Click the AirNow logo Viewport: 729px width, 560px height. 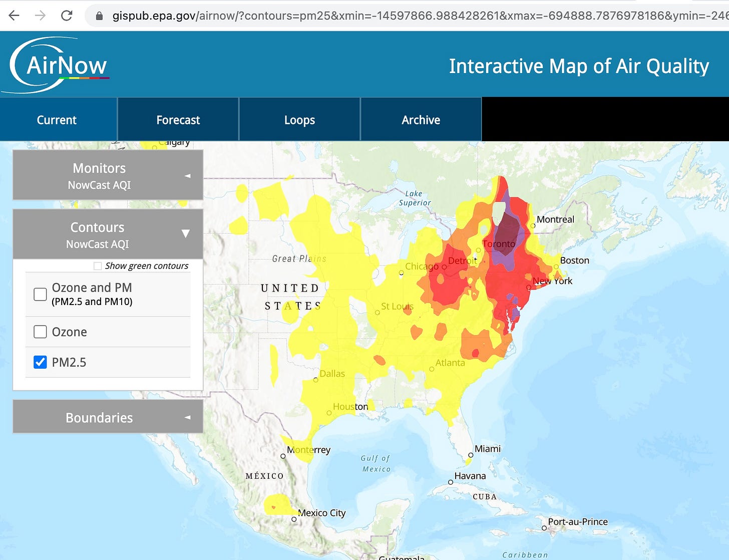click(56, 65)
